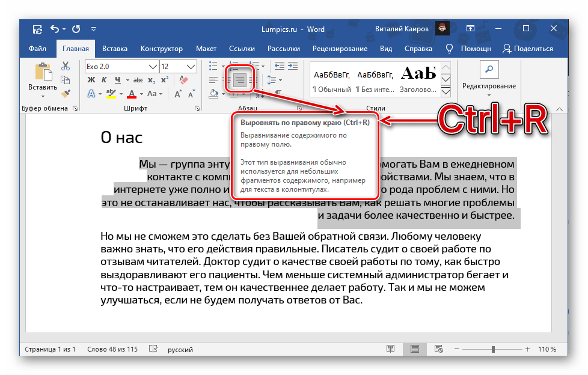The height and width of the screenshot is (375, 588).
Task: Cut selection with the scissors icon
Action: pyautogui.click(x=66, y=66)
